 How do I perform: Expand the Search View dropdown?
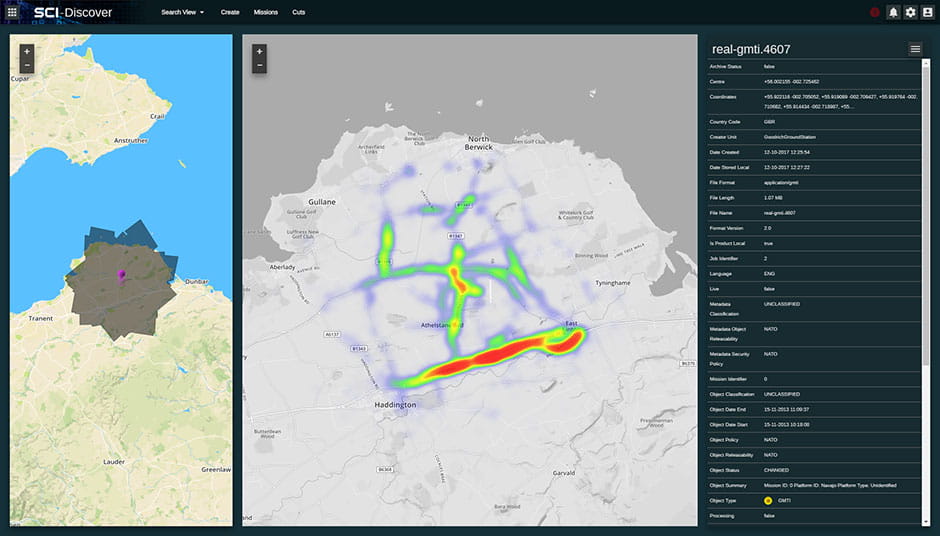182,12
